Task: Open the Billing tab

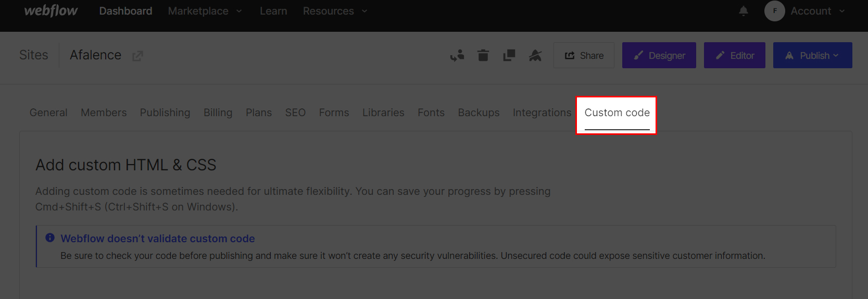Action: click(x=218, y=113)
